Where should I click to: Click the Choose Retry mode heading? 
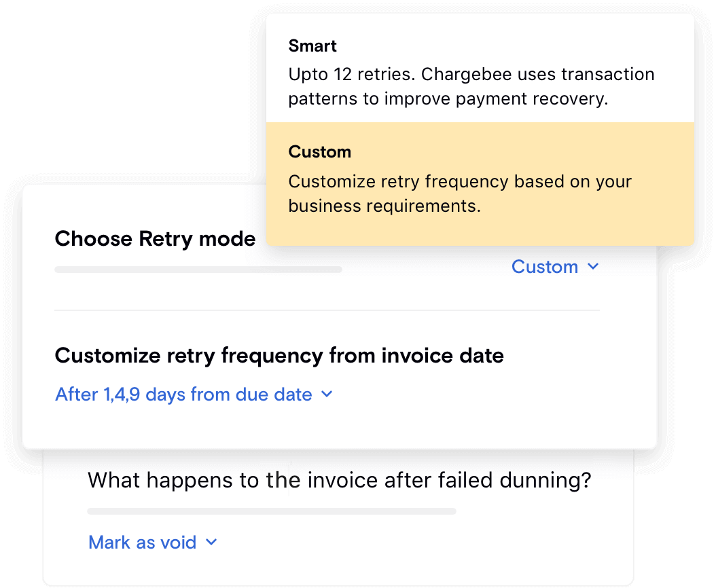155,239
